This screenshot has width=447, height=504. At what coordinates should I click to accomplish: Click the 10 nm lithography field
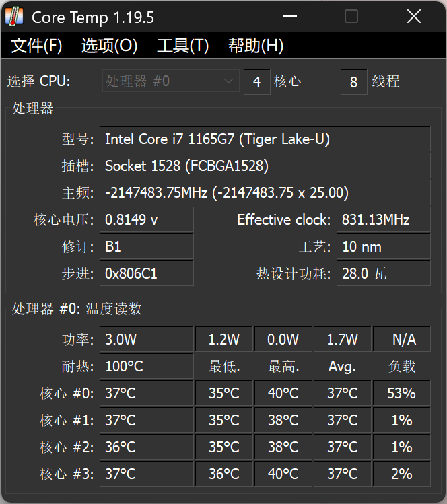coord(383,247)
